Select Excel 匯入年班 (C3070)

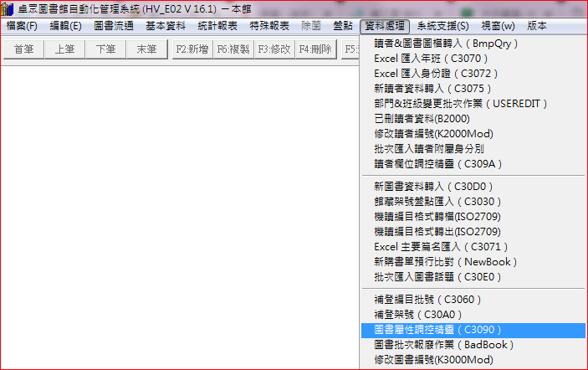pos(473,59)
